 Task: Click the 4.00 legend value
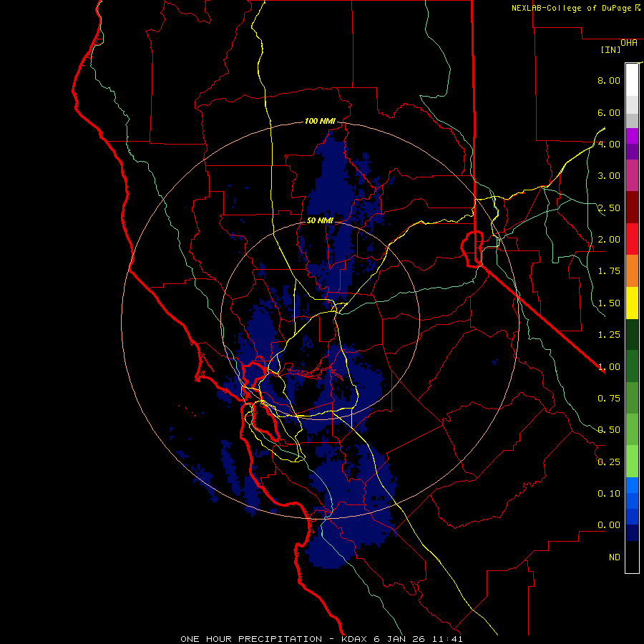pyautogui.click(x=609, y=144)
